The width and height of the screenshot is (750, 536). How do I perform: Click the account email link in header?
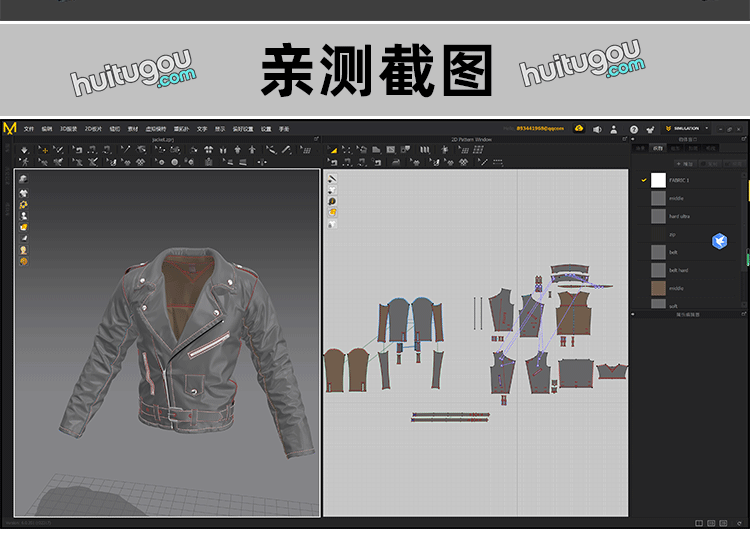(539, 129)
